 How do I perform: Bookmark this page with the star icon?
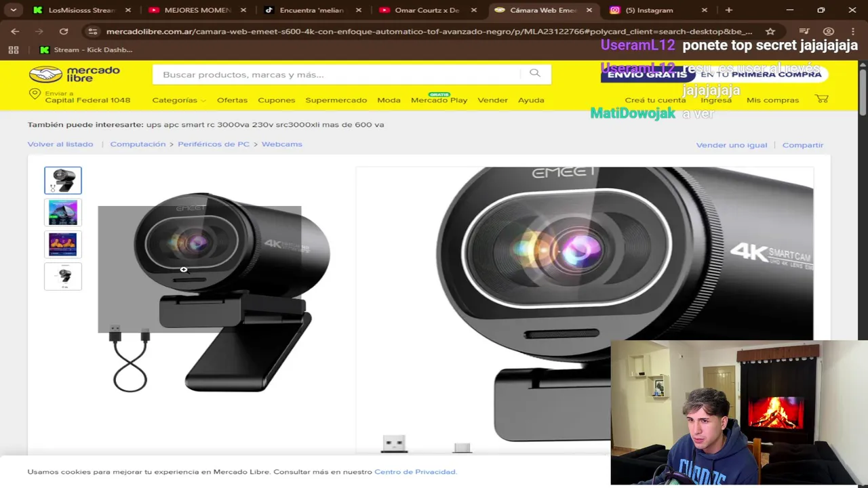(x=770, y=31)
